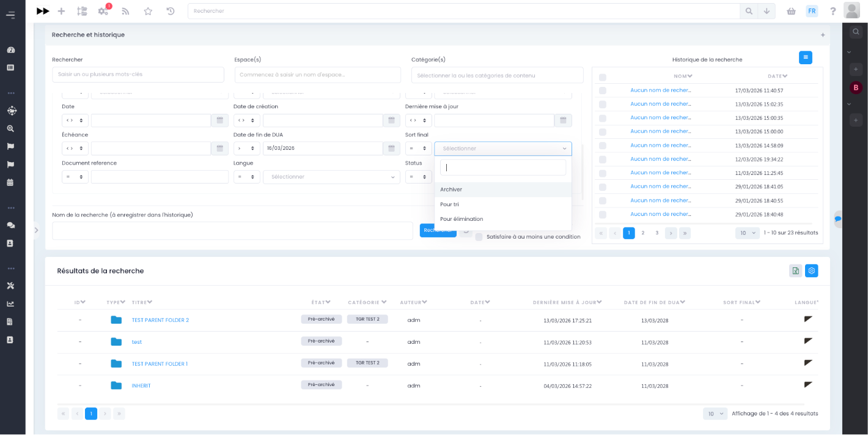The height and width of the screenshot is (435, 868).
Task: Click the search icon in right dark panel
Action: (x=856, y=31)
